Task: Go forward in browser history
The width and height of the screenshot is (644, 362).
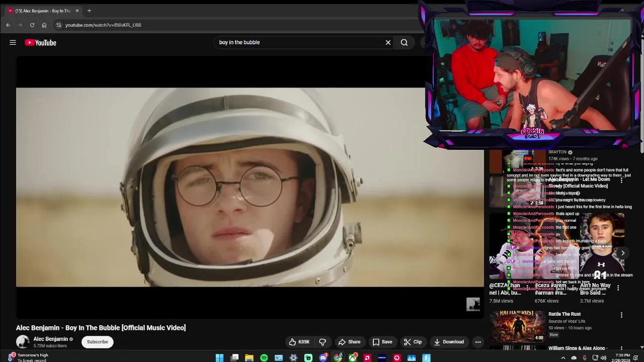Action: pos(20,25)
